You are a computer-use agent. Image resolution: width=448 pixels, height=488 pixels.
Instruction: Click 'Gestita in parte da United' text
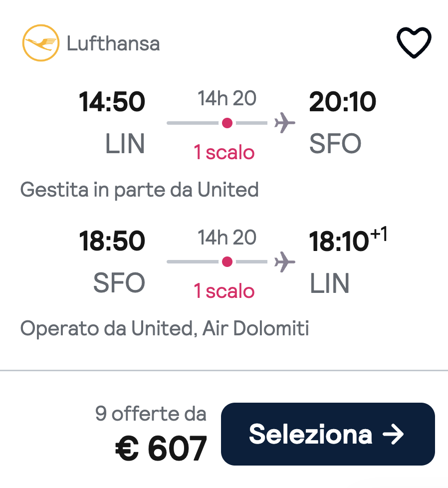click(139, 190)
